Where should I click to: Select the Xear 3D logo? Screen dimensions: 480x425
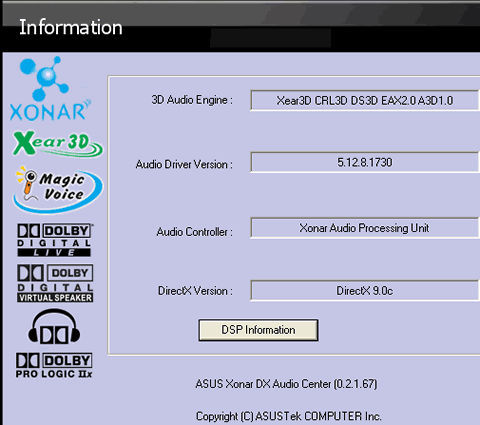click(x=58, y=144)
